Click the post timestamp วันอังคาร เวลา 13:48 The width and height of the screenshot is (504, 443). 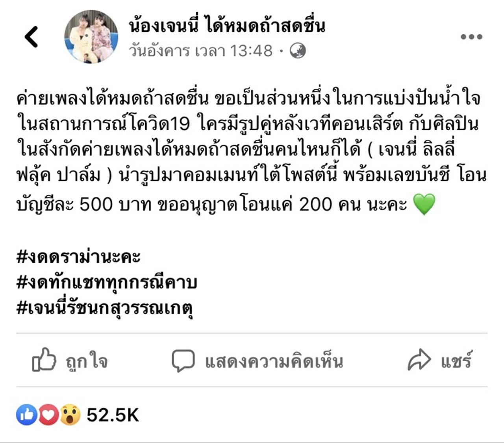click(200, 51)
